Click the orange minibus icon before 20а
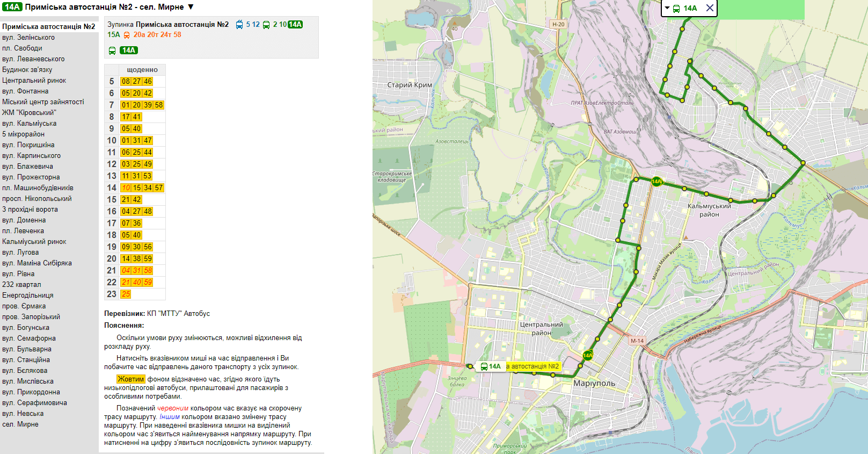 [127, 35]
